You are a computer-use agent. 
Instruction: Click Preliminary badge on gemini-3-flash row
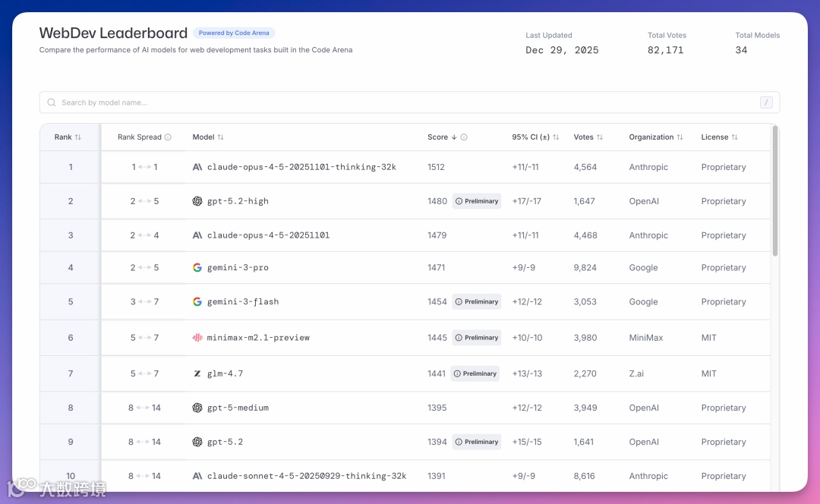click(x=476, y=301)
